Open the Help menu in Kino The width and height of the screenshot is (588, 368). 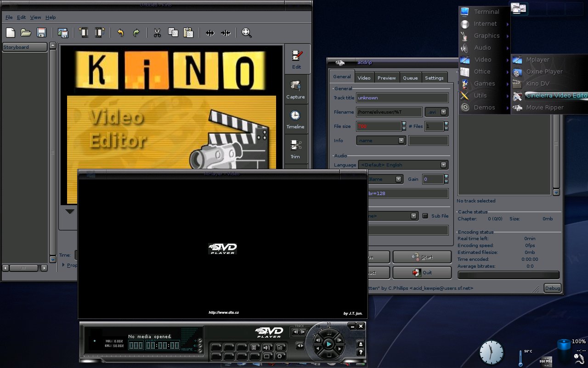51,17
